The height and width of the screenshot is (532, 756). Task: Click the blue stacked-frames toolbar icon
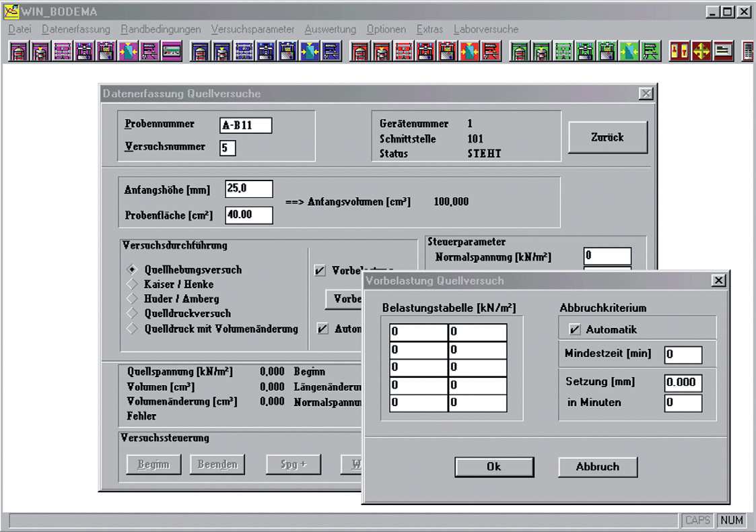[244, 51]
